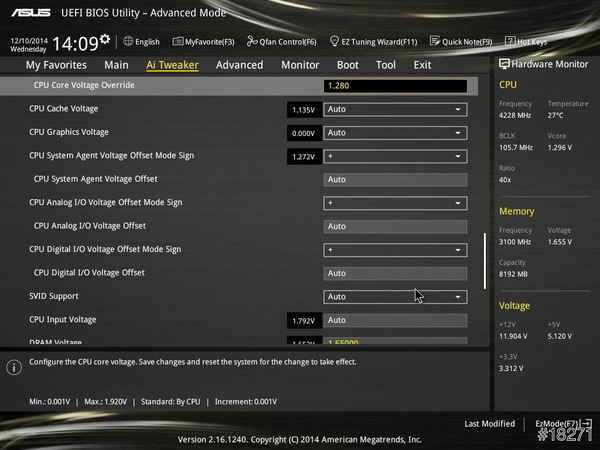Go to the Monitor tab
The height and width of the screenshot is (450, 600).
pyautogui.click(x=300, y=65)
